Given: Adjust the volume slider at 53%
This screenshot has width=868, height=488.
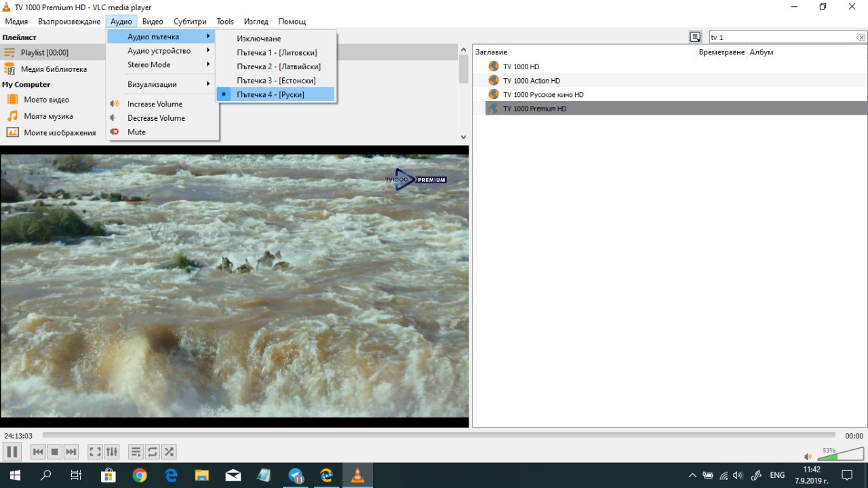Looking at the screenshot, I should pos(841,454).
